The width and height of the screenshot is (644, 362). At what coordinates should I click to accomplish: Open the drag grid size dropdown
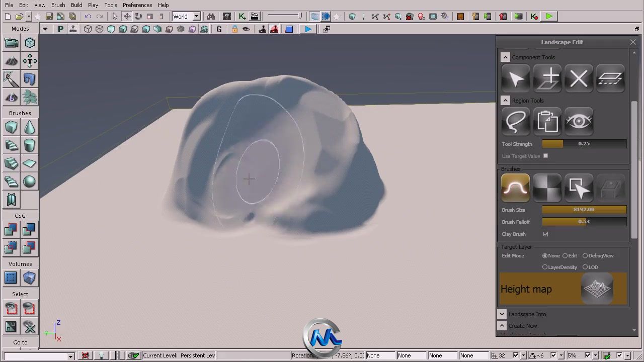pyautogui.click(x=524, y=355)
